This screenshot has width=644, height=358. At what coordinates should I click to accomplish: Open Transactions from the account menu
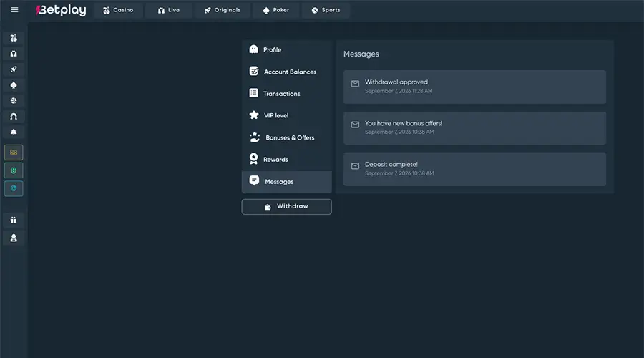pyautogui.click(x=287, y=94)
